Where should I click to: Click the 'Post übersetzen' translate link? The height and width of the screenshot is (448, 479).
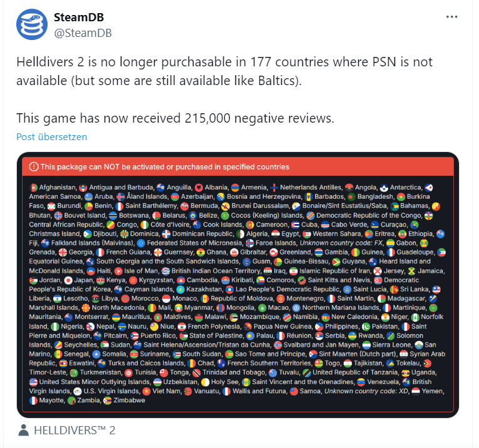[51, 136]
